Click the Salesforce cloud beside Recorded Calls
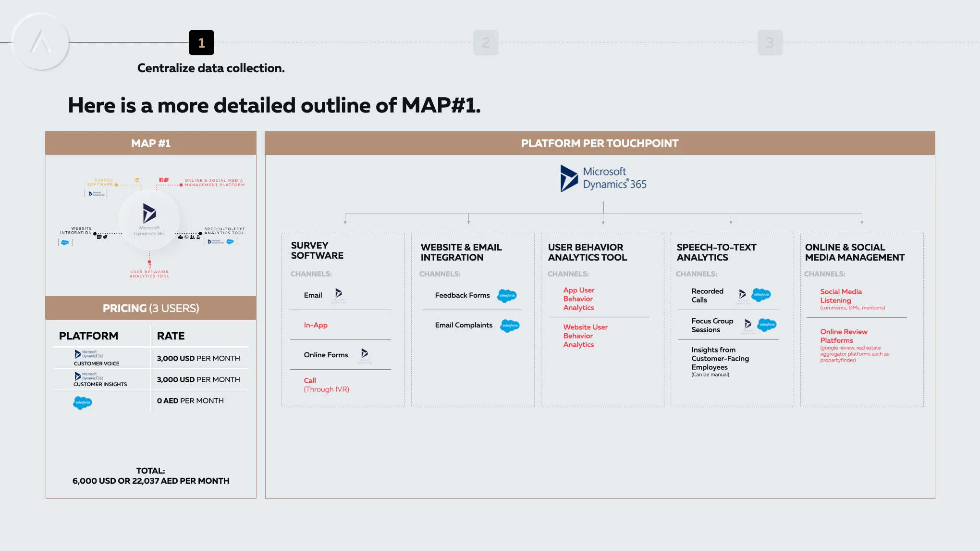The image size is (980, 551). coord(761,294)
